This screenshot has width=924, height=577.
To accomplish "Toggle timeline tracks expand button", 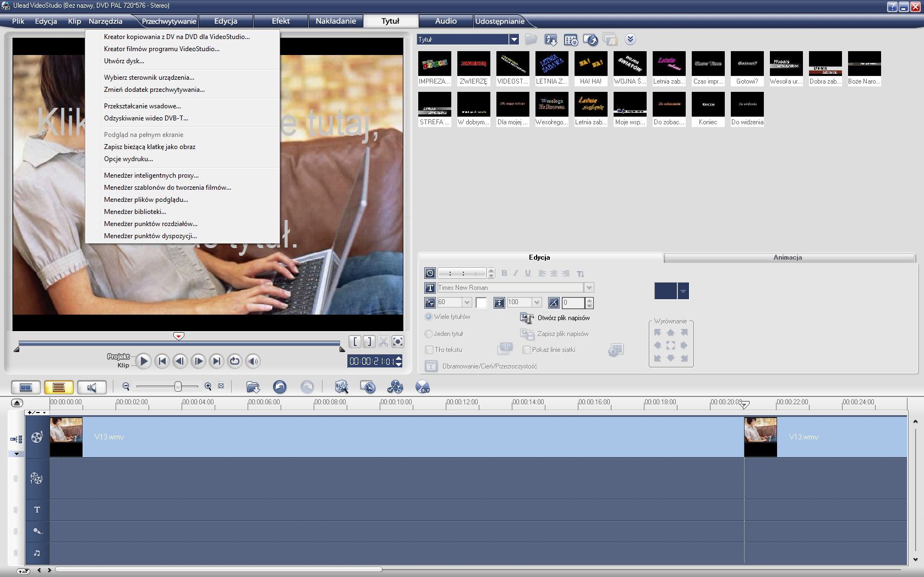I will click(x=17, y=403).
